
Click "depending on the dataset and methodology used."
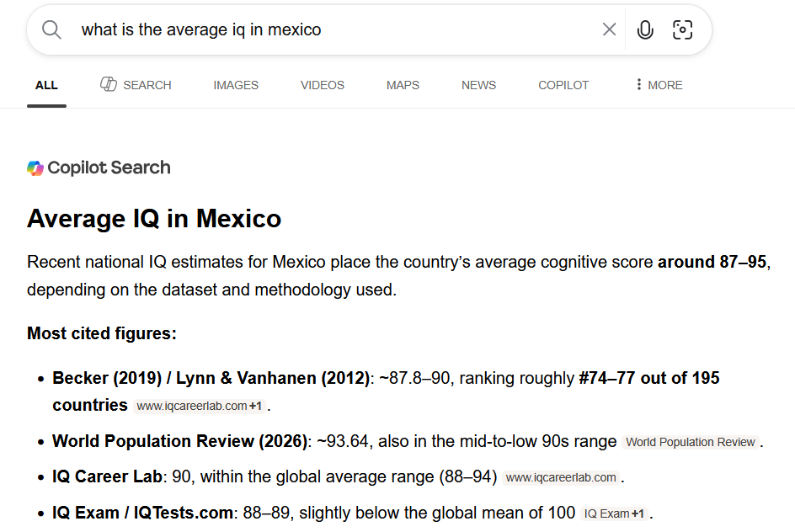tap(211, 290)
